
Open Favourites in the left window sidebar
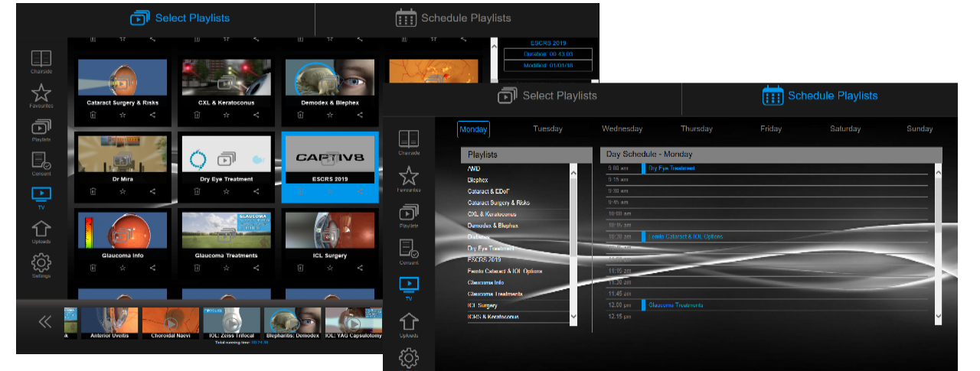(41, 96)
